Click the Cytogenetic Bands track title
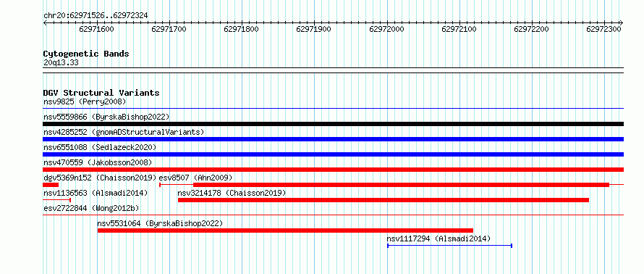The image size is (644, 274). [x=86, y=54]
